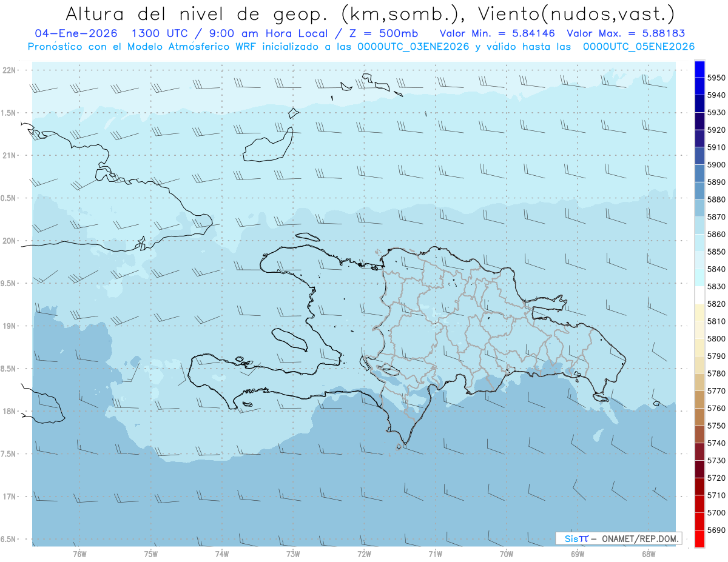Click the longitude label '71W'
728x562 pixels.
[435, 554]
